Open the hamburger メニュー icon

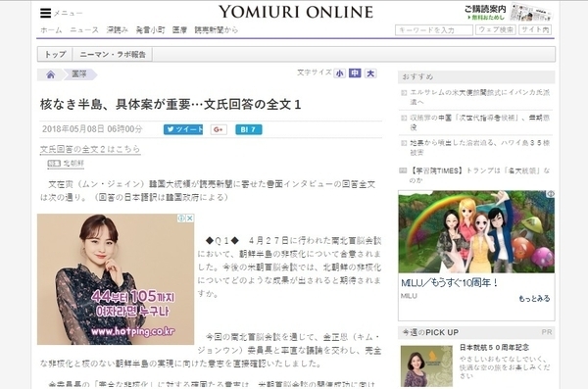[45, 13]
